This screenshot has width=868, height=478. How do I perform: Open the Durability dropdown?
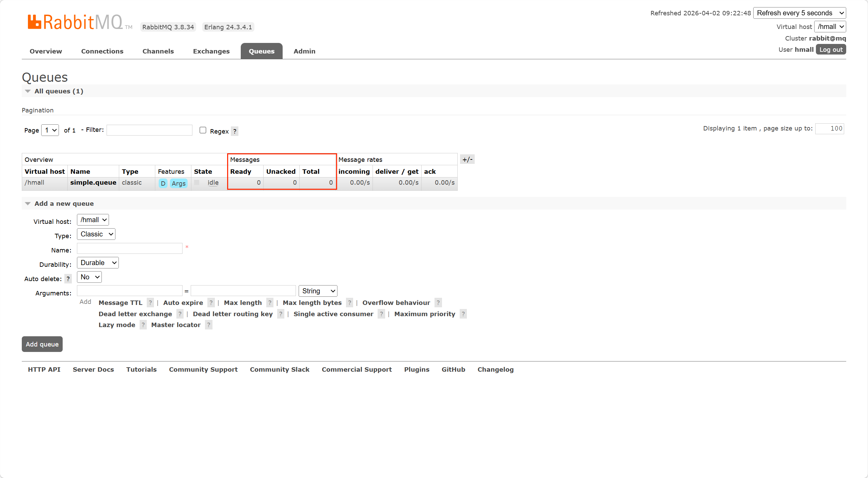98,263
